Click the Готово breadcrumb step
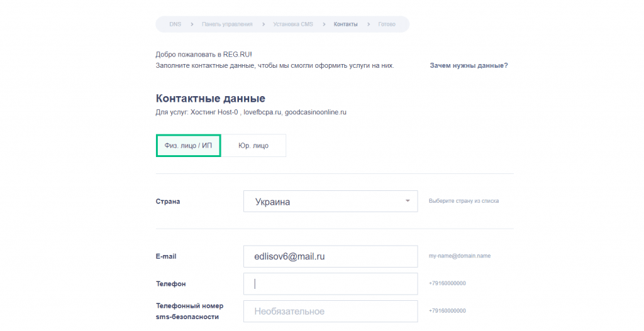Image resolution: width=644 pixels, height=331 pixels. tap(387, 24)
